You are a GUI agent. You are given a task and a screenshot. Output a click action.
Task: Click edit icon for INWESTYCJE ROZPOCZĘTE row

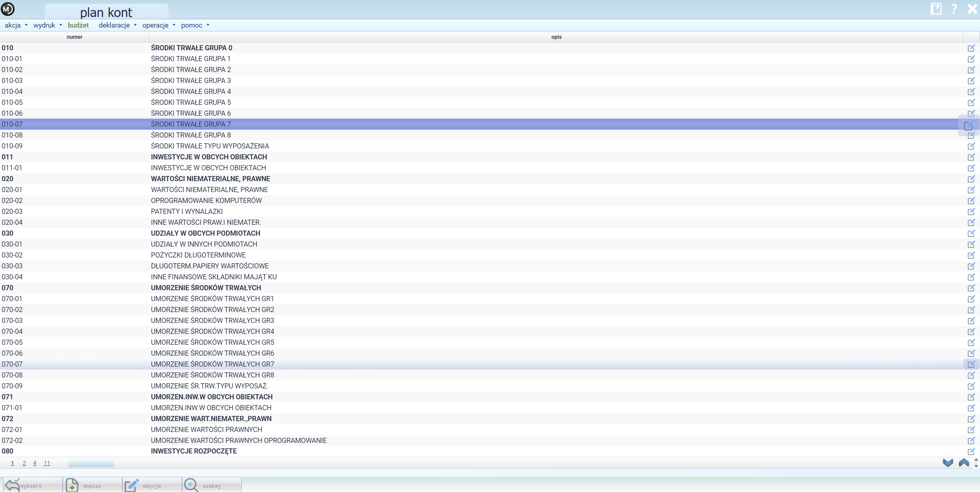click(x=971, y=451)
